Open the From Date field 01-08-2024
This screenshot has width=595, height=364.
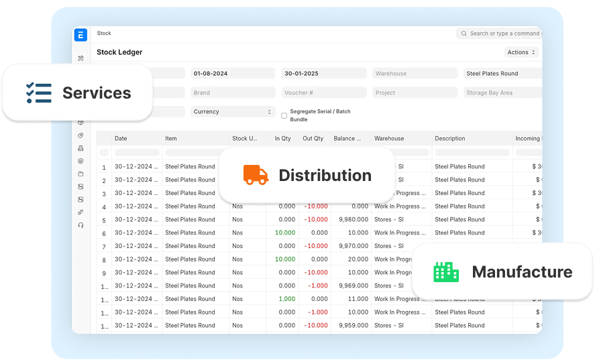(x=233, y=74)
